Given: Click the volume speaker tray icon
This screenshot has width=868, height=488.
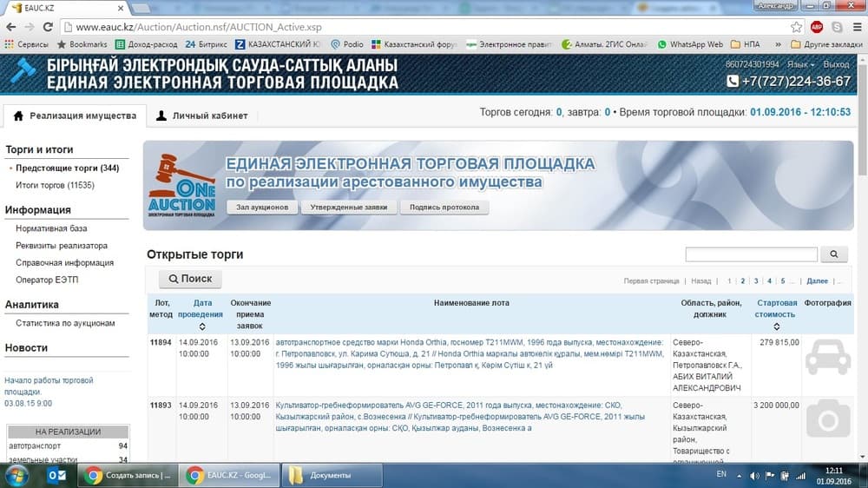Looking at the screenshot, I should pyautogui.click(x=754, y=476).
